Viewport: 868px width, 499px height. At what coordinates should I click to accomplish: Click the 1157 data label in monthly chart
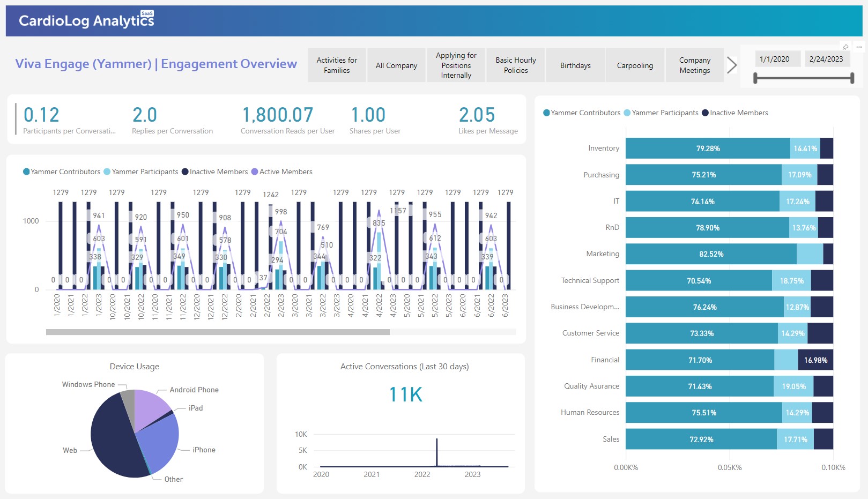398,211
